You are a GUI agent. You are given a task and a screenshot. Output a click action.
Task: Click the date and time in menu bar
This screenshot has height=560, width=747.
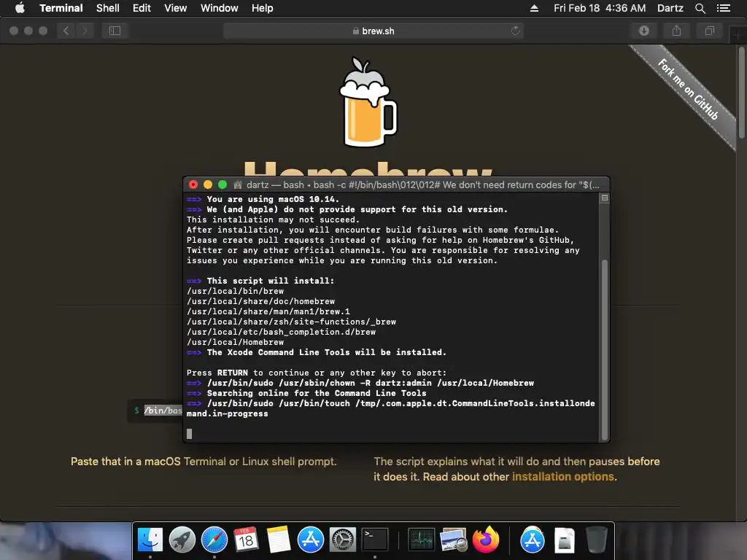600,8
